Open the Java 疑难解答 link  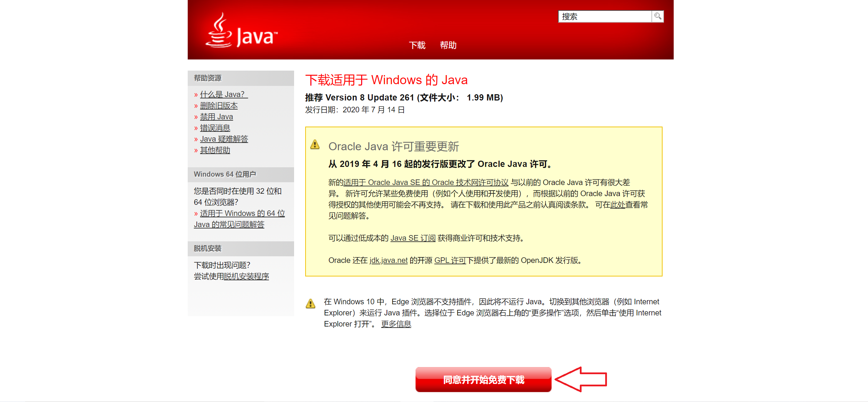pos(224,139)
